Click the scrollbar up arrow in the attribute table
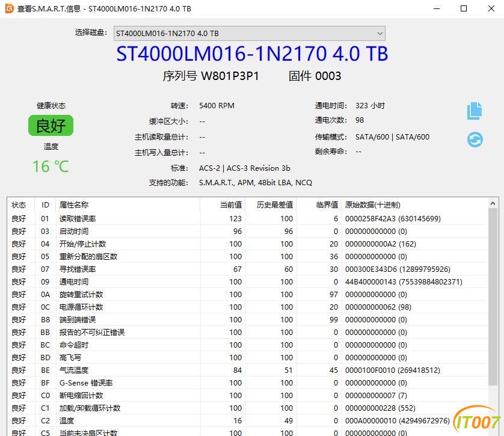 493,203
